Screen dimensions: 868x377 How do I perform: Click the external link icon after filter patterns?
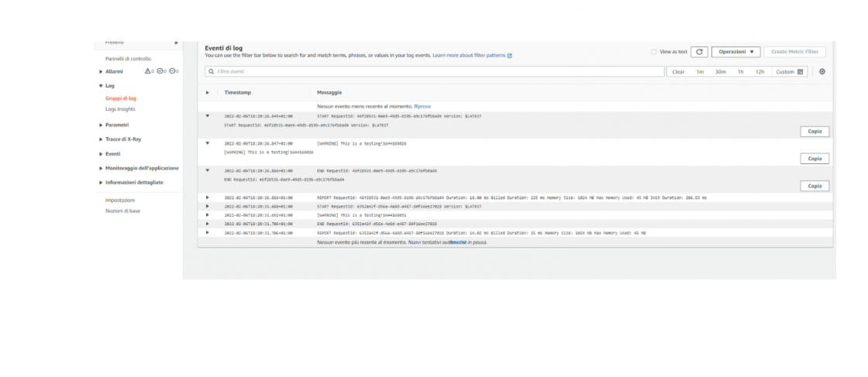coord(509,56)
